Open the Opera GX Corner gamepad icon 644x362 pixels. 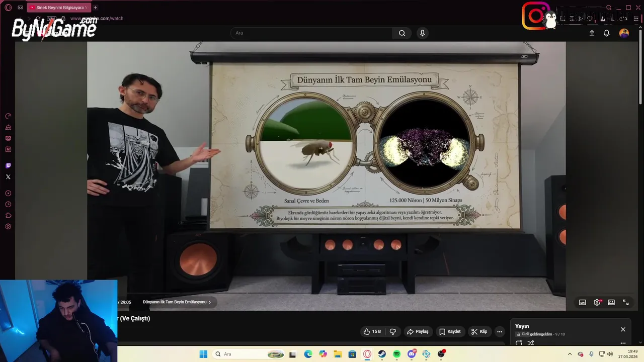click(20, 8)
